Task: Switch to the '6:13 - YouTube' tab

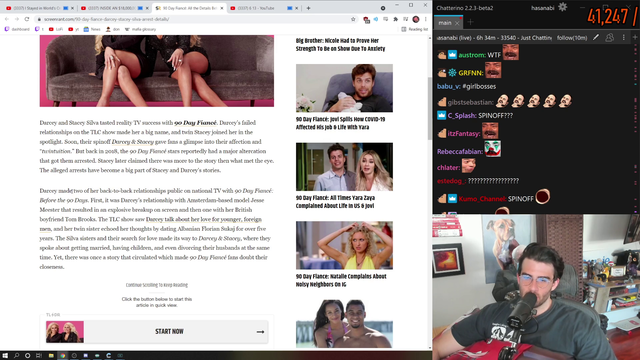Action: pyautogui.click(x=261, y=8)
